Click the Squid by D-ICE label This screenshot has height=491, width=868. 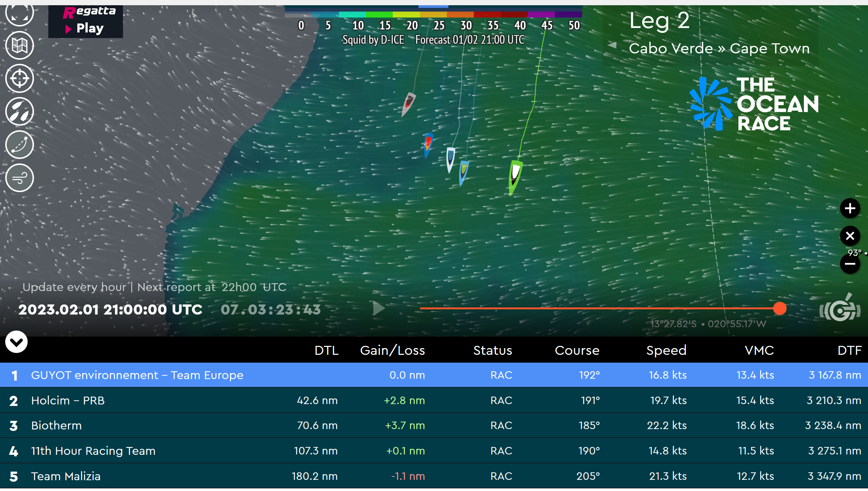pos(373,40)
